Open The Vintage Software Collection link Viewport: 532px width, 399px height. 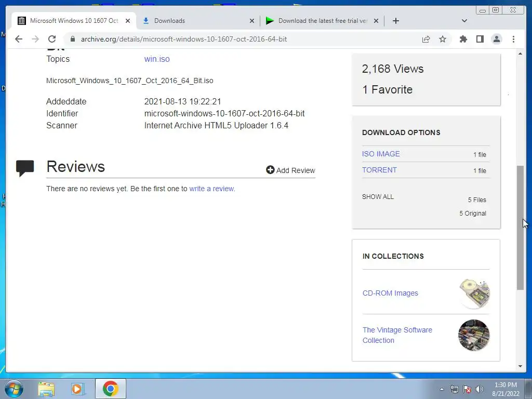(x=397, y=335)
